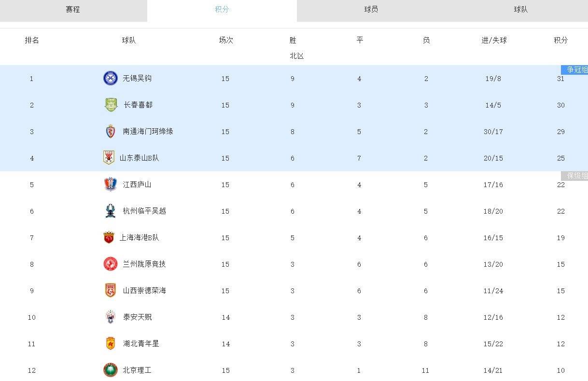Click the 无锡吴钩 team name link
The image size is (588, 381).
137,78
